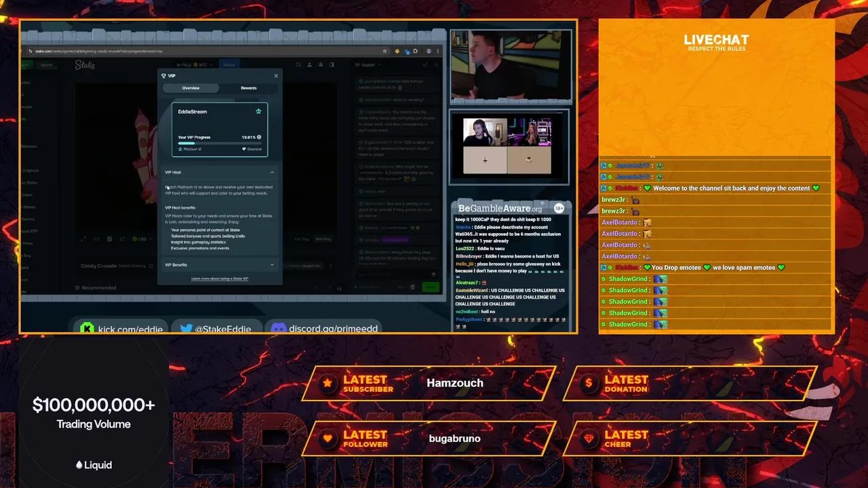868x488 pixels.
Task: Toggle theatre mode icon under the game
Action: (x=96, y=239)
